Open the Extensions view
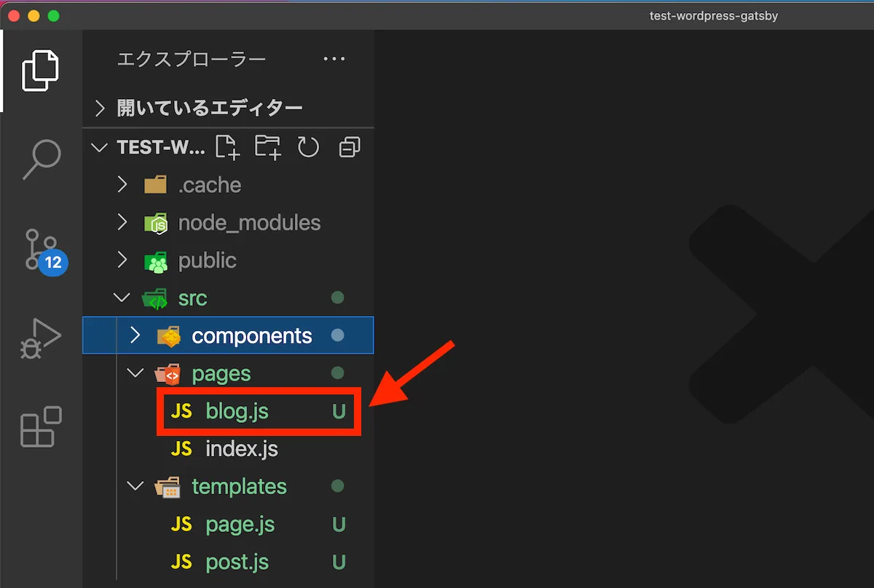874x588 pixels. pyautogui.click(x=41, y=426)
